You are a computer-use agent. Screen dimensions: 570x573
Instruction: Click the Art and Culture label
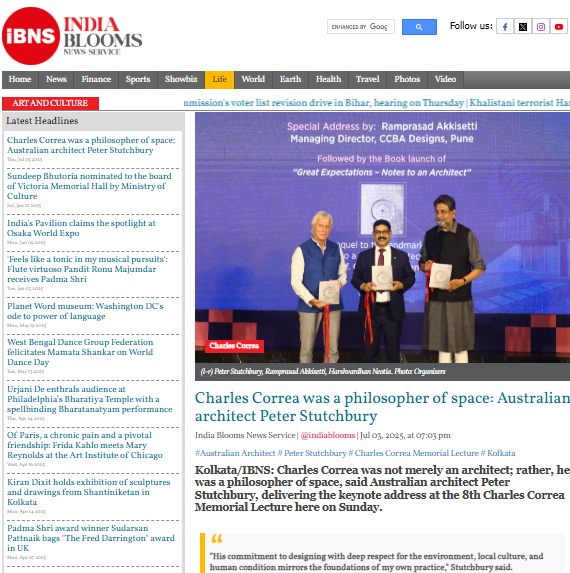(x=50, y=103)
